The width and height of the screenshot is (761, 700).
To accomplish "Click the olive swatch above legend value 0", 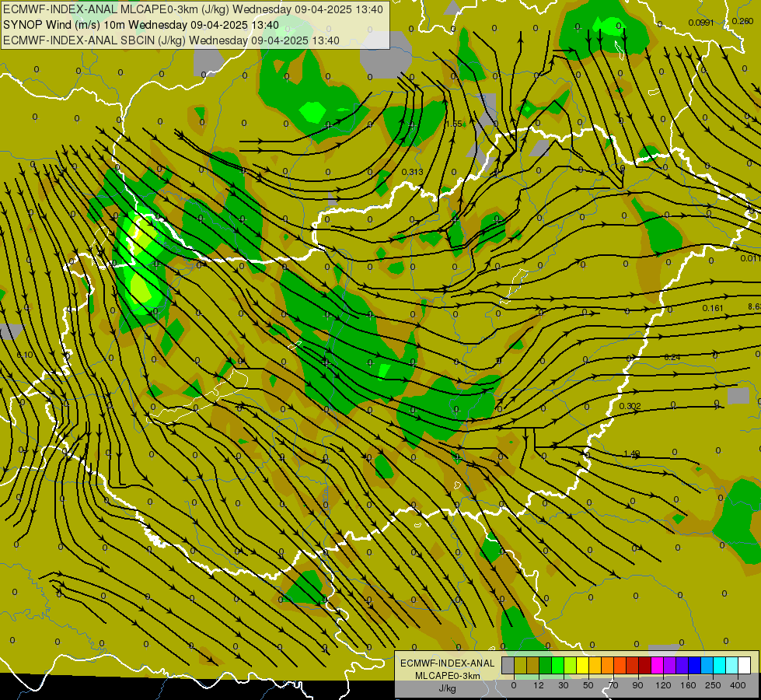I will [x=521, y=665].
